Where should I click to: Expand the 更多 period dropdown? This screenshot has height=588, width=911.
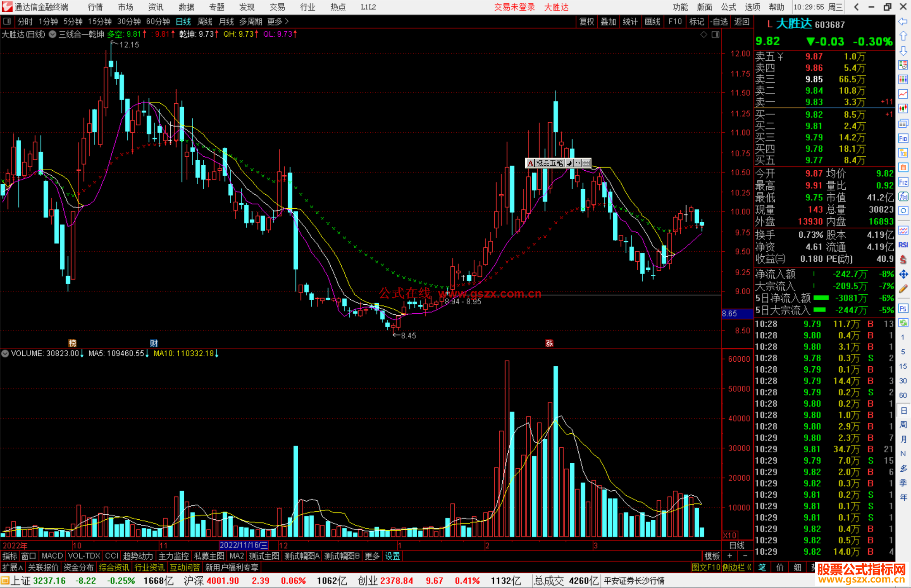[x=278, y=21]
